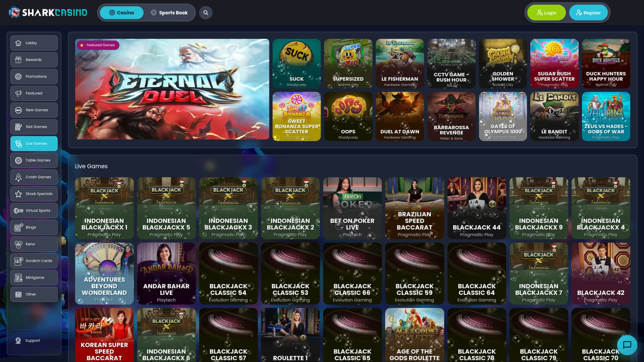Open Table Games section
This screenshot has height=362, width=644.
coord(18,160)
